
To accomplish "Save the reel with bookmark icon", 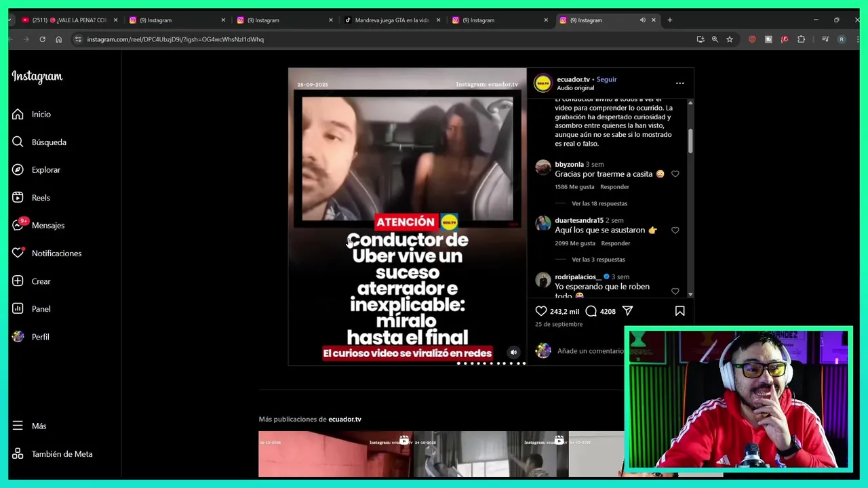I will point(679,311).
